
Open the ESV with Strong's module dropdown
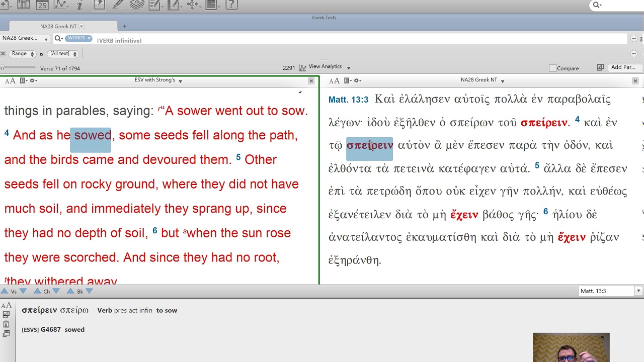point(180,80)
